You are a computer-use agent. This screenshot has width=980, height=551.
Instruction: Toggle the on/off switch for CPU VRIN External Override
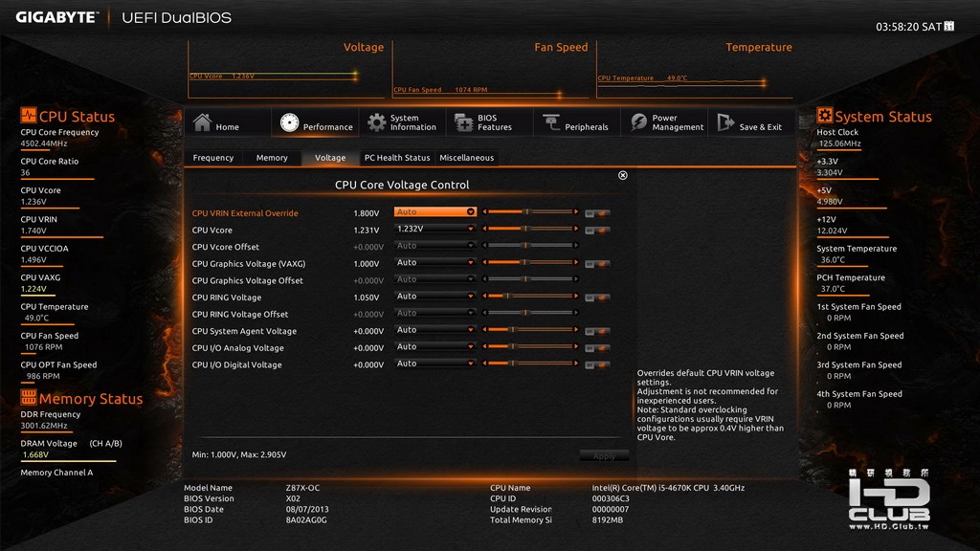point(597,213)
